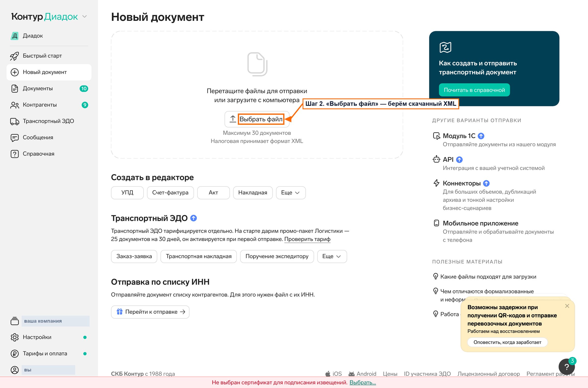
Task: Open the floating help button with badge 3
Action: 566,367
